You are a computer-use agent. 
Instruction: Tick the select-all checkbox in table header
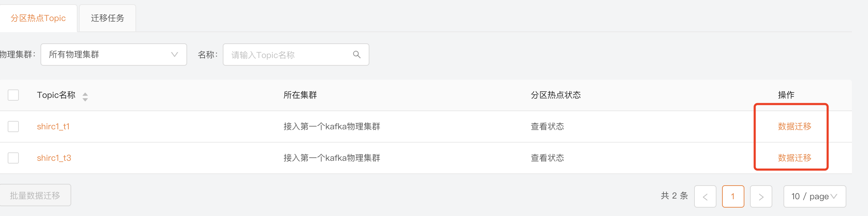13,95
